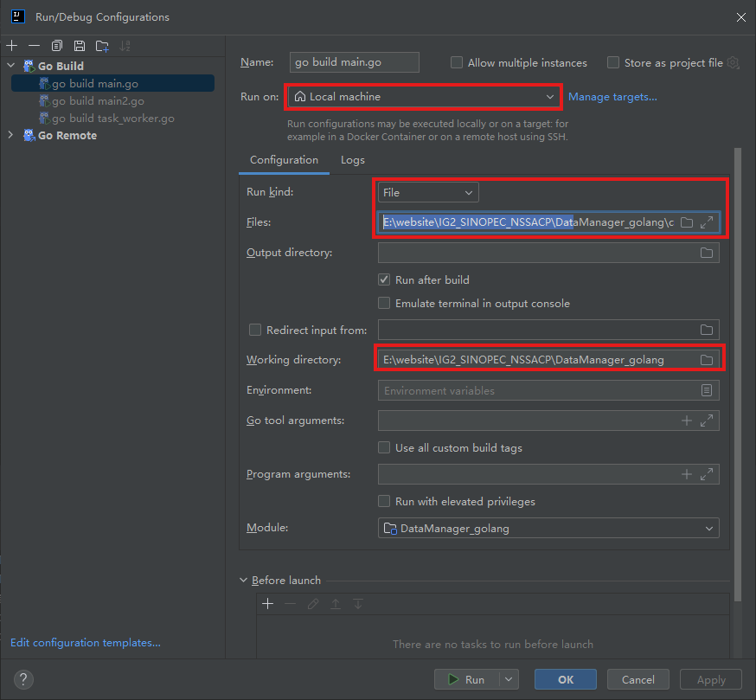Screen dimensions: 756x700
Task: Click the Add New Configuration plus icon
Action: pyautogui.click(x=11, y=46)
